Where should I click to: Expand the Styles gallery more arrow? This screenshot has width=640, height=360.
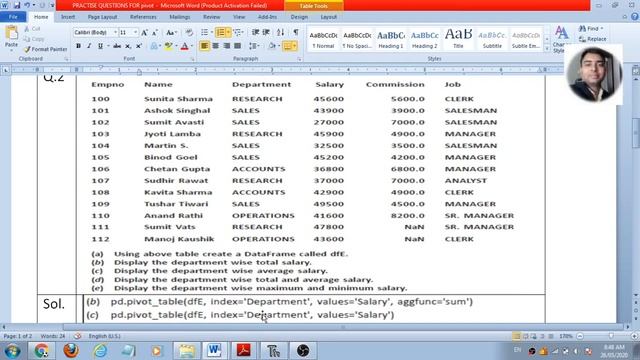(547, 49)
